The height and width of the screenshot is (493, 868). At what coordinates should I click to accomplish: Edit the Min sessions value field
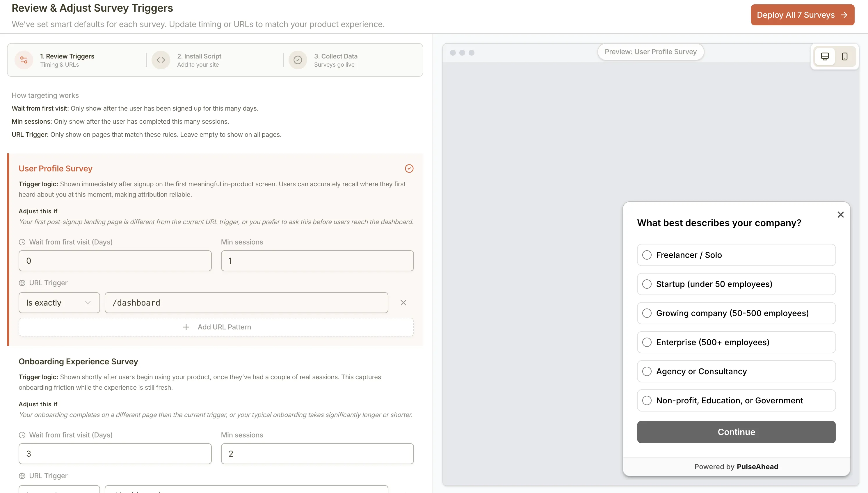point(317,261)
